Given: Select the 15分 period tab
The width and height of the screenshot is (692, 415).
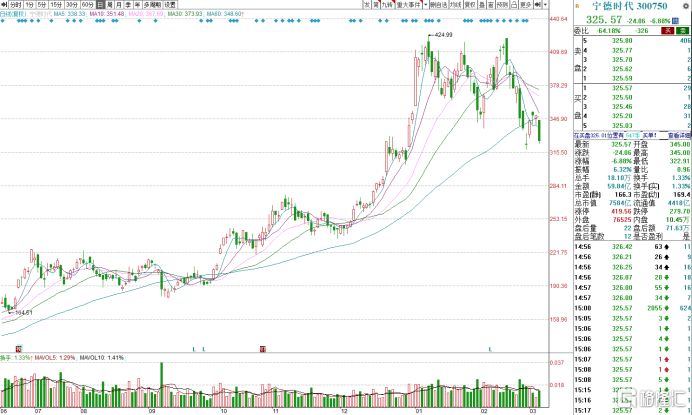Looking at the screenshot, I should 56,4.
